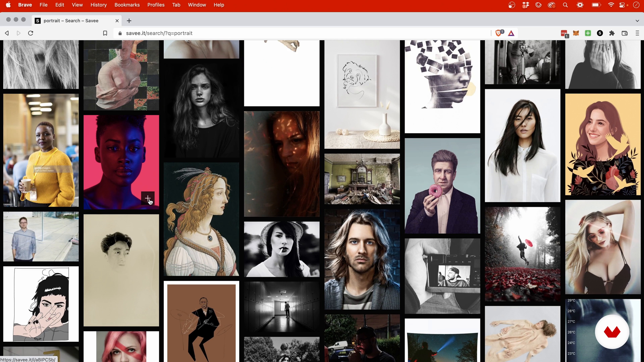Open the person lying in beige coat photo
Image resolution: width=644 pixels, height=362 pixels.
pyautogui.click(x=523, y=334)
